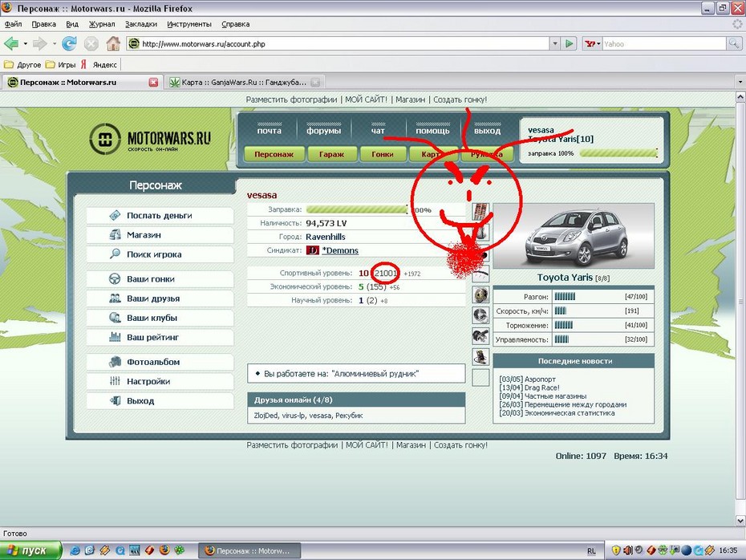This screenshot has height=560, width=746.
Task: Click the Поиск игрока sidebar item
Action: [x=160, y=254]
